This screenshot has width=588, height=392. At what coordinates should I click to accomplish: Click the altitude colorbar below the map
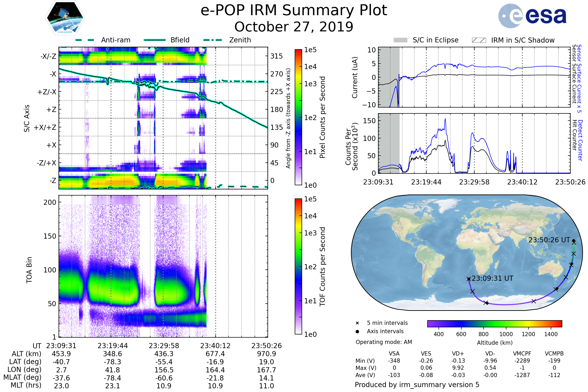point(494,323)
